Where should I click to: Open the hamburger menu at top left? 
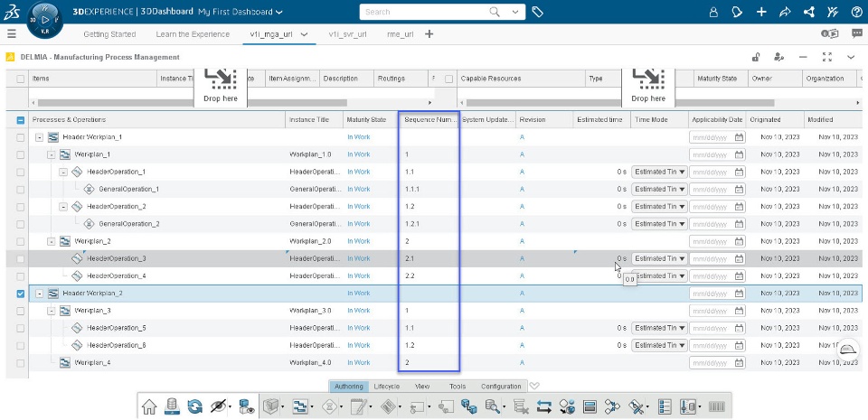[12, 33]
